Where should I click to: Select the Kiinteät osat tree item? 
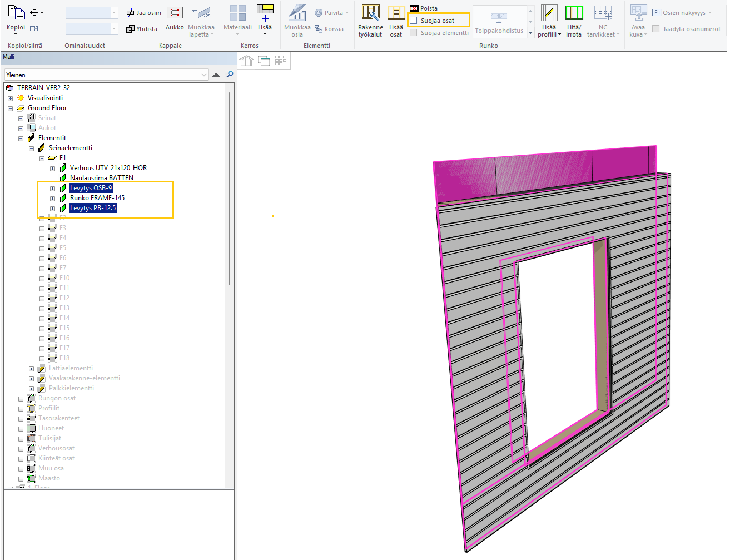point(56,458)
